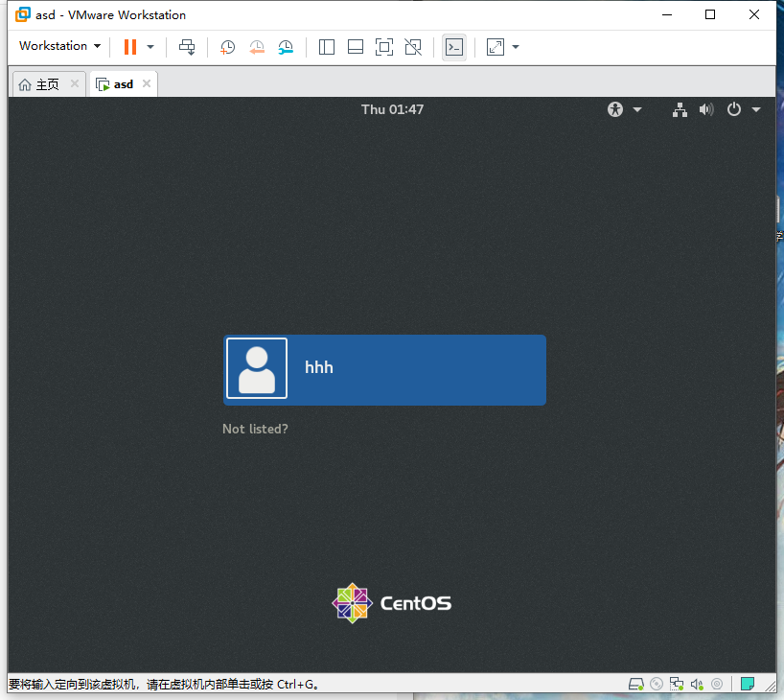Select the hhh user account to log in
This screenshot has width=784, height=700.
(x=384, y=370)
